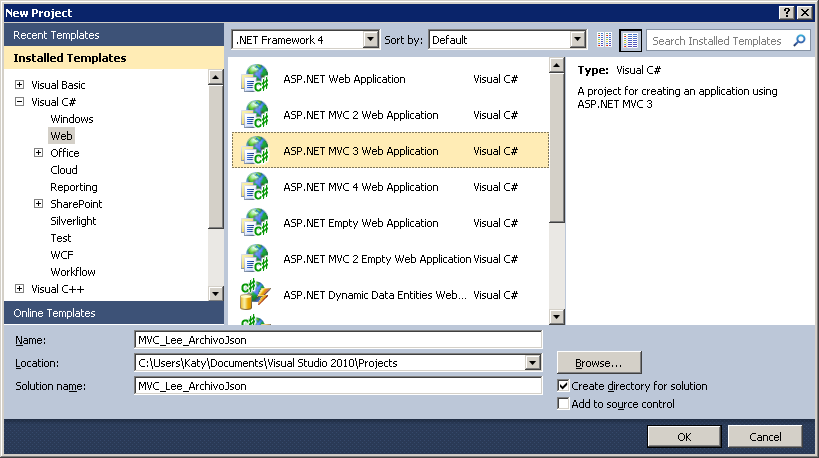819x458 pixels.
Task: Click the Name text field
Action: coord(338,340)
